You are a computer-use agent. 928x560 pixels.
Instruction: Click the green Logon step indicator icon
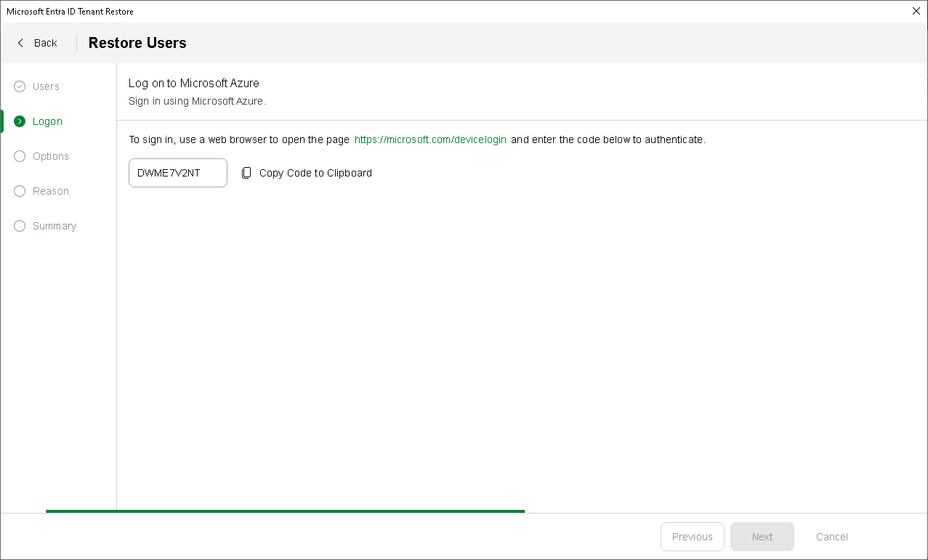pos(20,121)
